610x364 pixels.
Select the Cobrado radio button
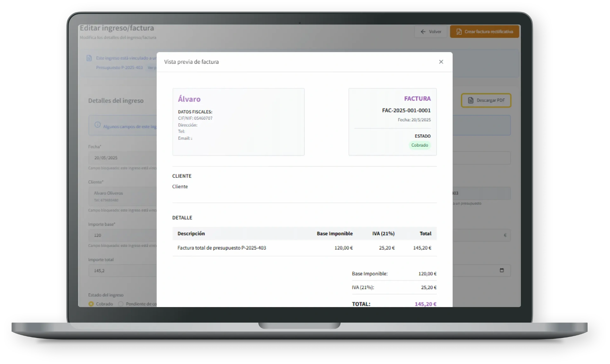[91, 304]
